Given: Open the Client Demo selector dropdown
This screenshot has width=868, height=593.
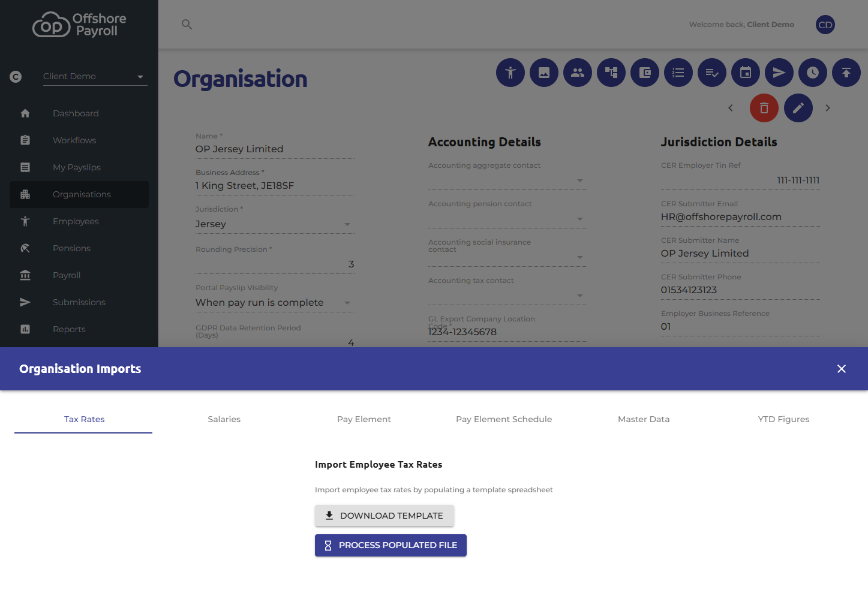Looking at the screenshot, I should pos(95,76).
